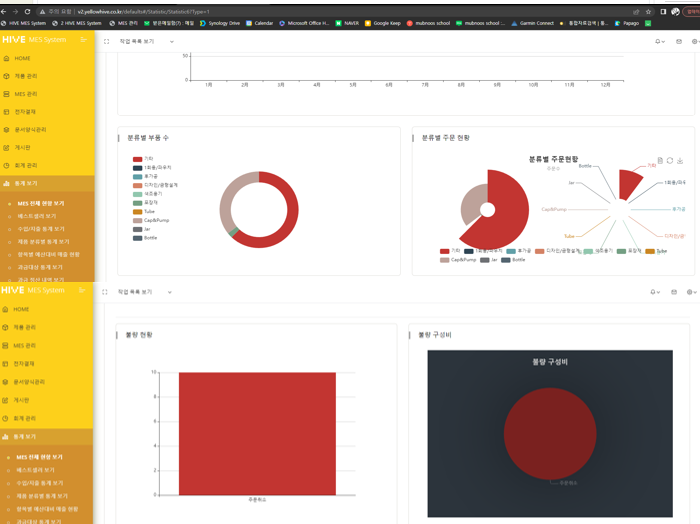Open HOME in the lower sidebar

tap(21, 309)
